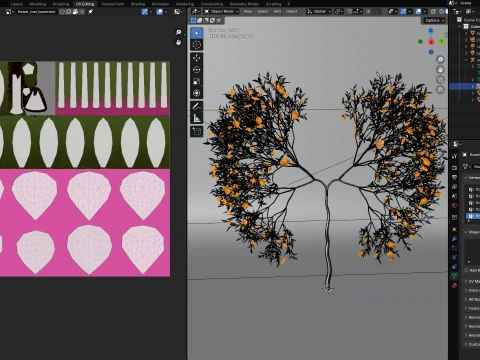The image size is (480, 360).
Task: Enable wireframe shading in the viewport header
Action: 442,12
